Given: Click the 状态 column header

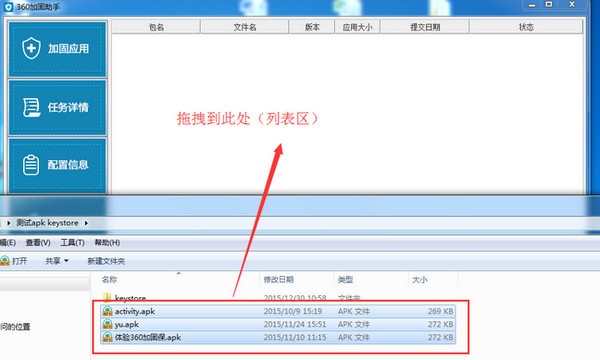Looking at the screenshot, I should [526, 27].
